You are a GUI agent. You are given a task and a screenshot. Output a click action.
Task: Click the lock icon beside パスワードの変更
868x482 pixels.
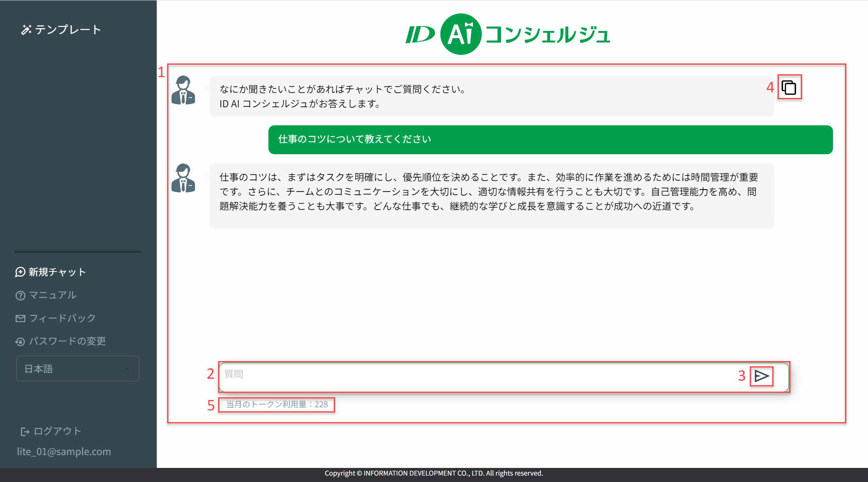20,342
